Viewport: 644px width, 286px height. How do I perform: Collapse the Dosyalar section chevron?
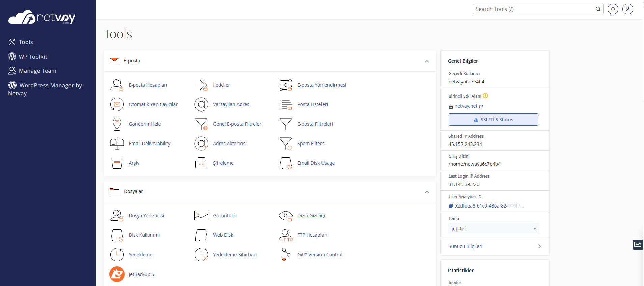point(427,192)
